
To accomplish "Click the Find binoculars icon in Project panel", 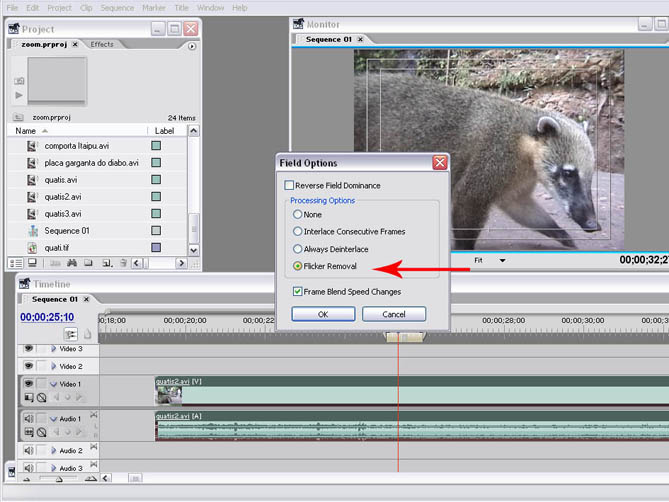I will tap(71, 263).
